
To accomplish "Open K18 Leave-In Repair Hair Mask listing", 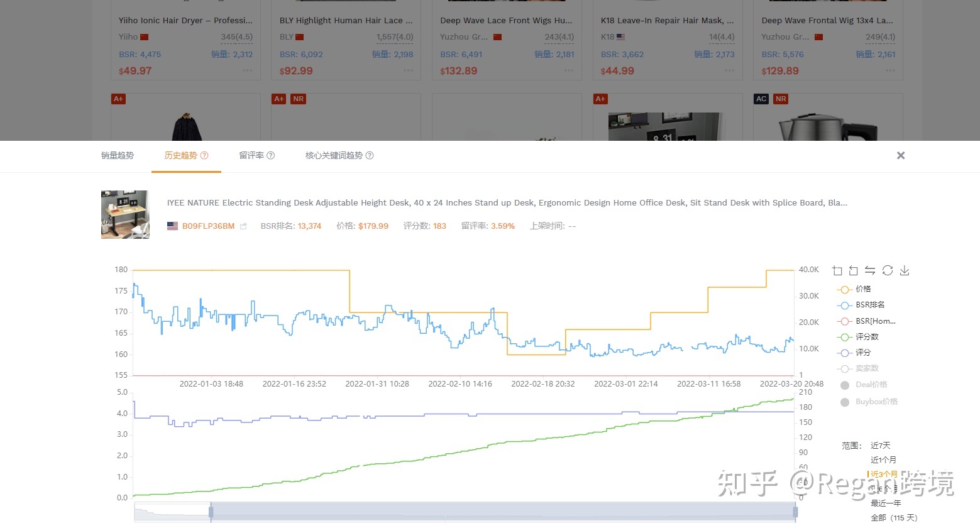I will 668,20.
